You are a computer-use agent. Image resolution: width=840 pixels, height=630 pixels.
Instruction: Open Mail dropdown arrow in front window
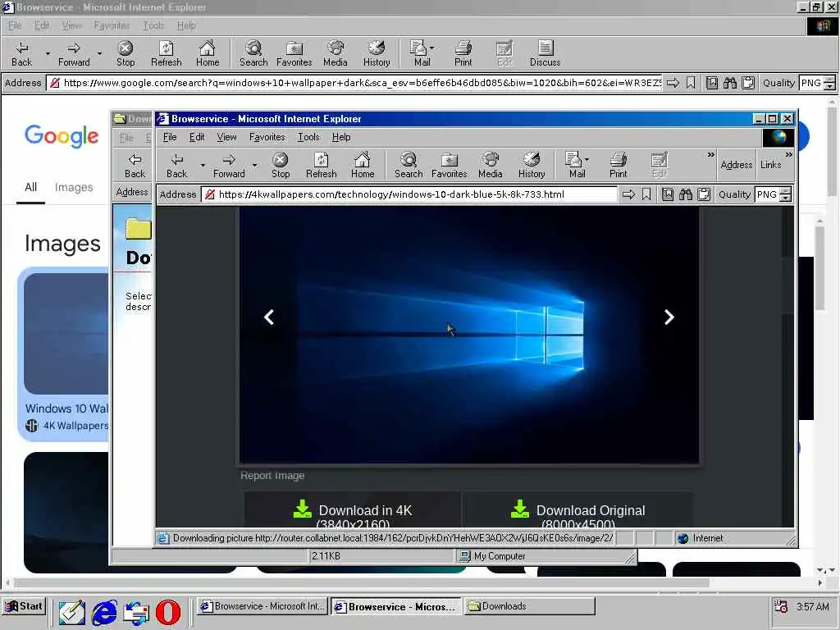pyautogui.click(x=587, y=160)
